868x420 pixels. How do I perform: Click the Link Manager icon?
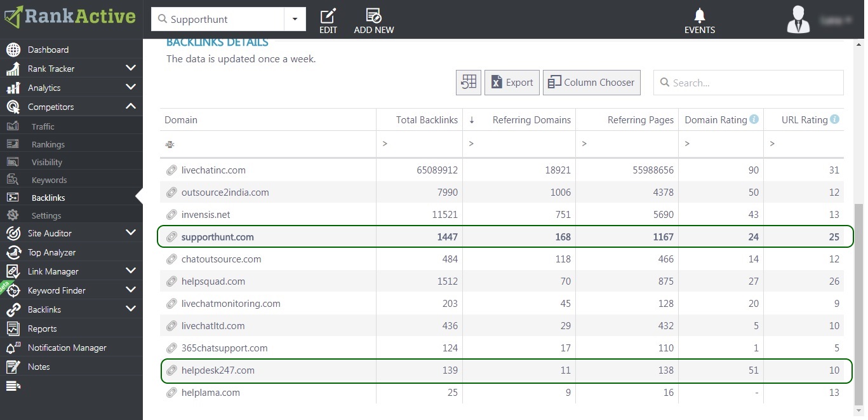(13, 271)
